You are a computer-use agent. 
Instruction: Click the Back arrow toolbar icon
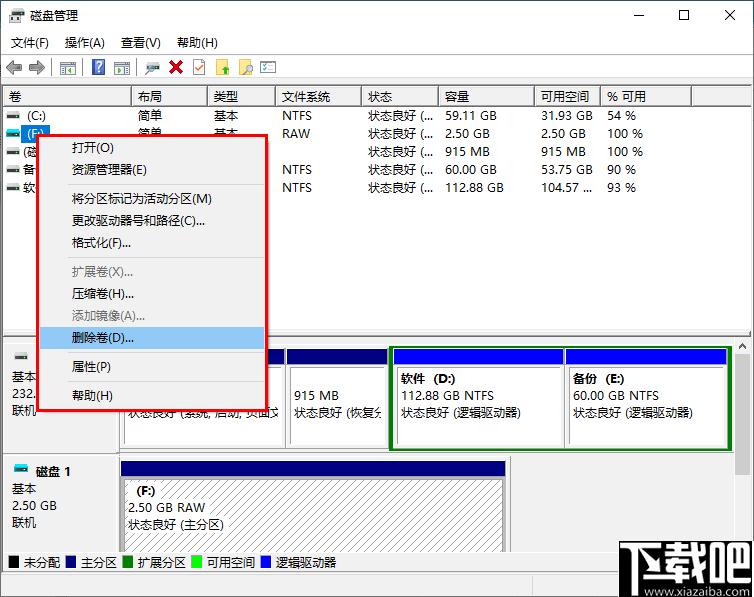coord(14,67)
